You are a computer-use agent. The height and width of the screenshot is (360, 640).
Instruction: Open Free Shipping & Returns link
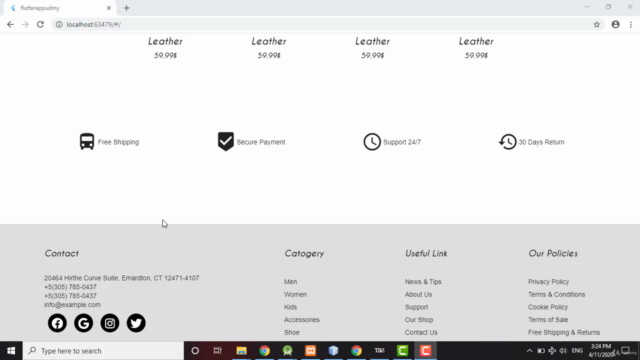point(564,332)
